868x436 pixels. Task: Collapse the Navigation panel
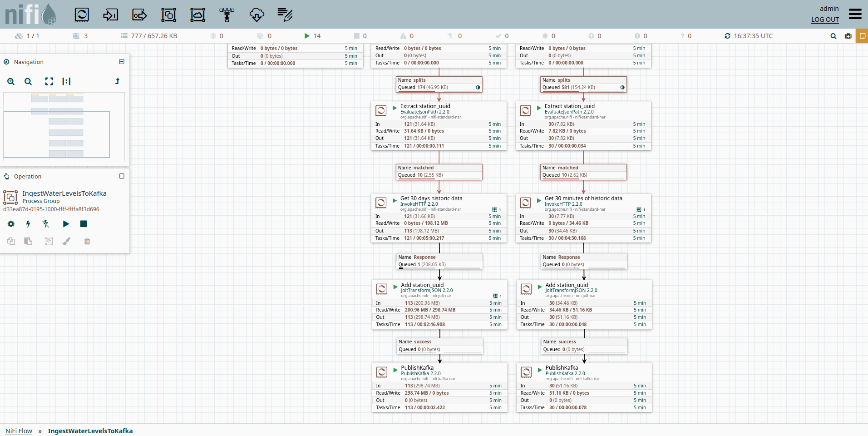(x=122, y=62)
